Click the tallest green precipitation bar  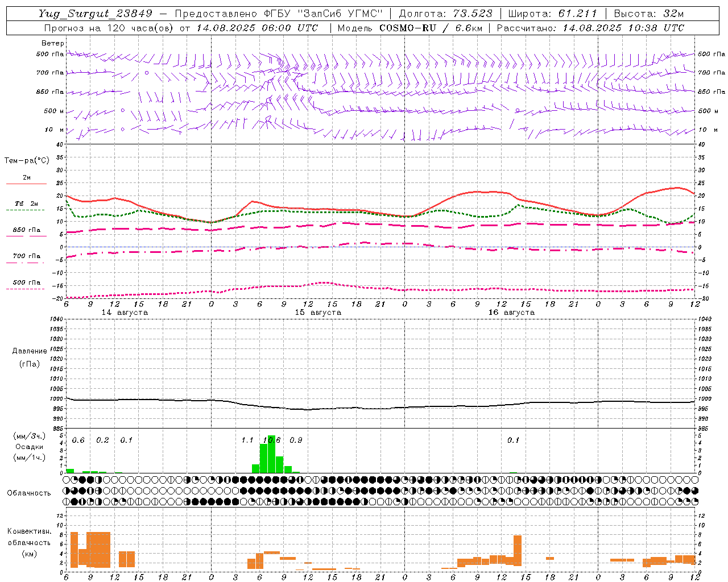(272, 454)
